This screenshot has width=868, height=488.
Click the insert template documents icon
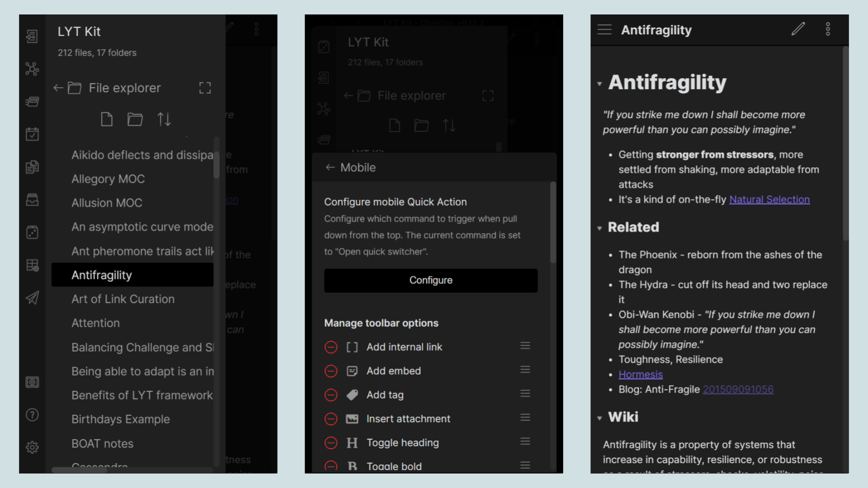tap(32, 167)
